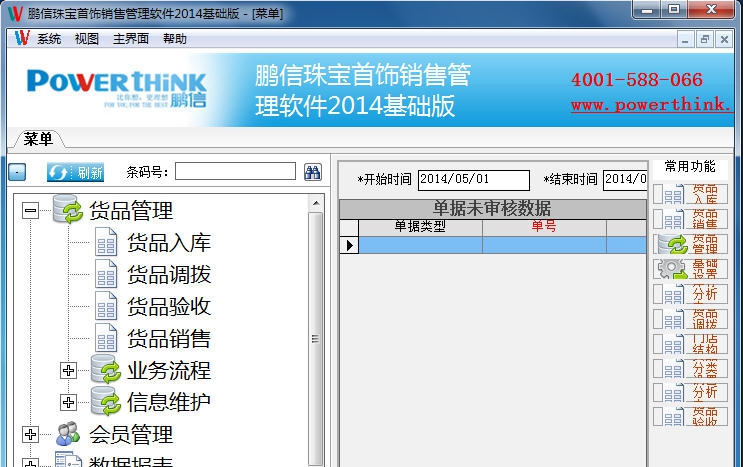Screen dimensions: 743x467
Task: Click the W application icon in menu bar
Action: pyautogui.click(x=22, y=38)
